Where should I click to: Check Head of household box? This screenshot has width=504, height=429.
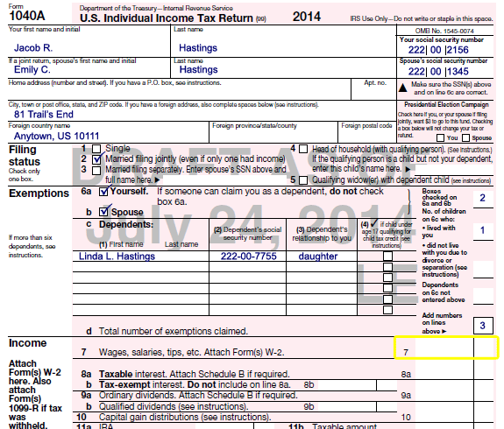(x=303, y=149)
